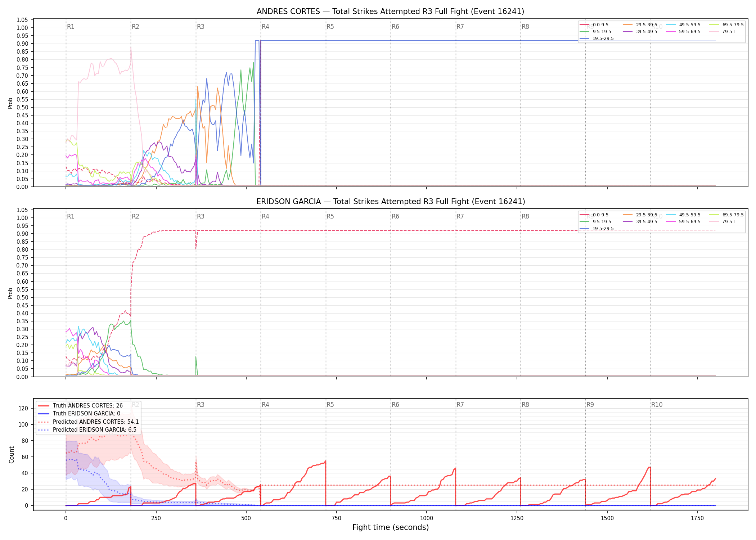The image size is (756, 540).
Task: Click Predicted ERIDSON GARCIA: 6.5 legend entry
Action: click(87, 430)
